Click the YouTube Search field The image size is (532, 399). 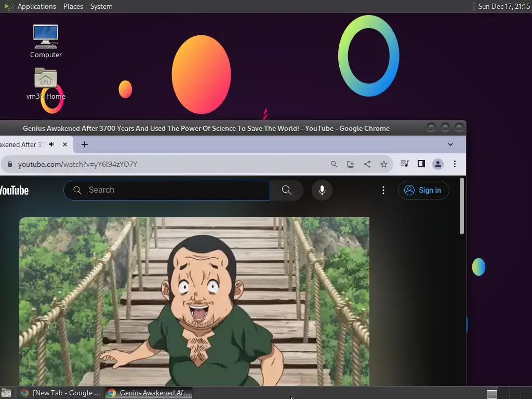coord(167,190)
